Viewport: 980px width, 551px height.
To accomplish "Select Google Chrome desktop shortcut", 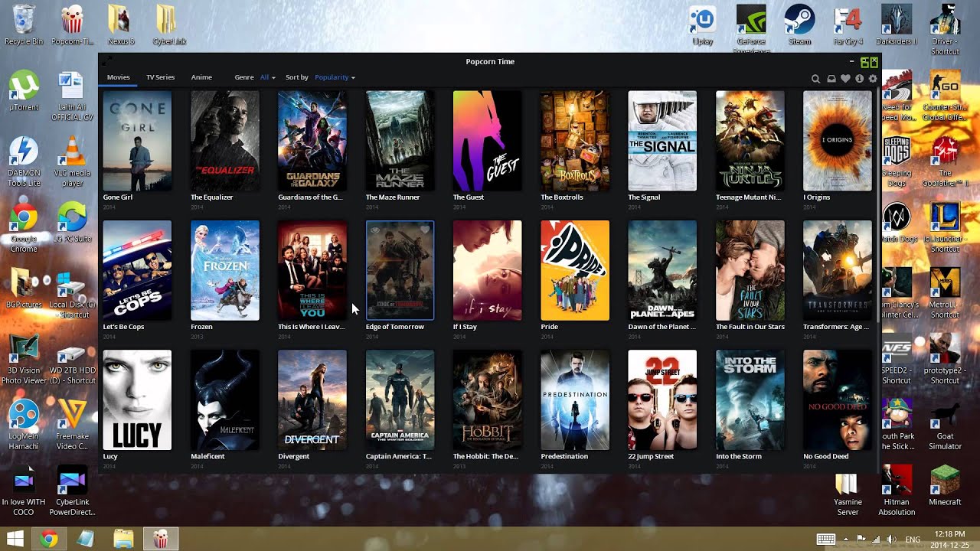I will pyautogui.click(x=24, y=227).
